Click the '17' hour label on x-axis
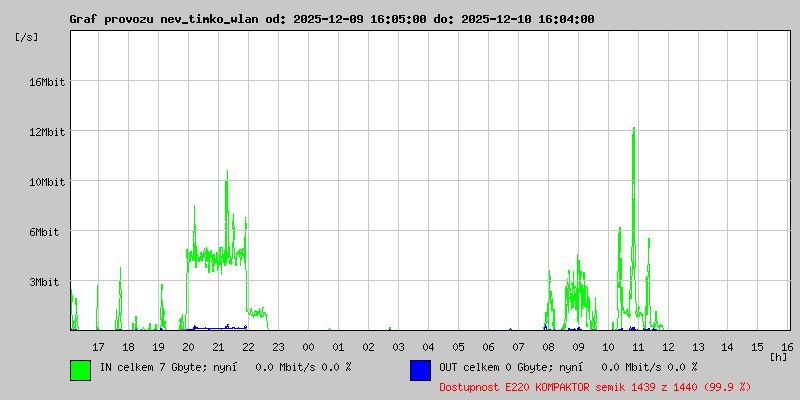This screenshot has height=400, width=800. click(x=98, y=347)
